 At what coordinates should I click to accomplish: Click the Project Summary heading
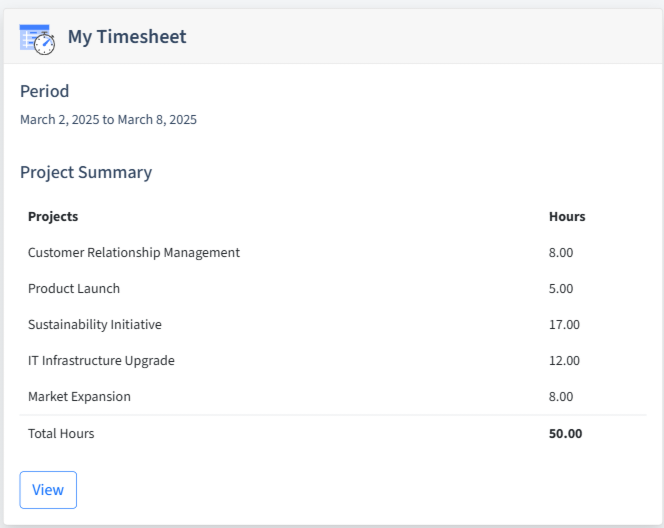tap(86, 172)
